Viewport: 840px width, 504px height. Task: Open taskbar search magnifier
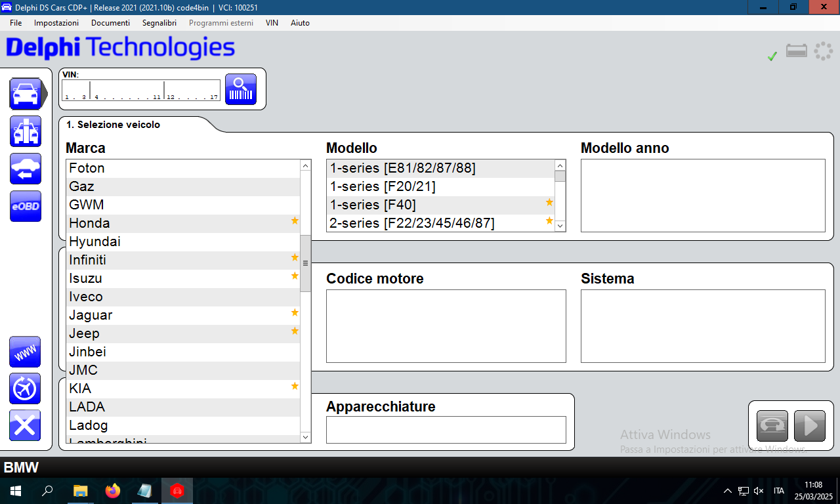click(x=47, y=490)
